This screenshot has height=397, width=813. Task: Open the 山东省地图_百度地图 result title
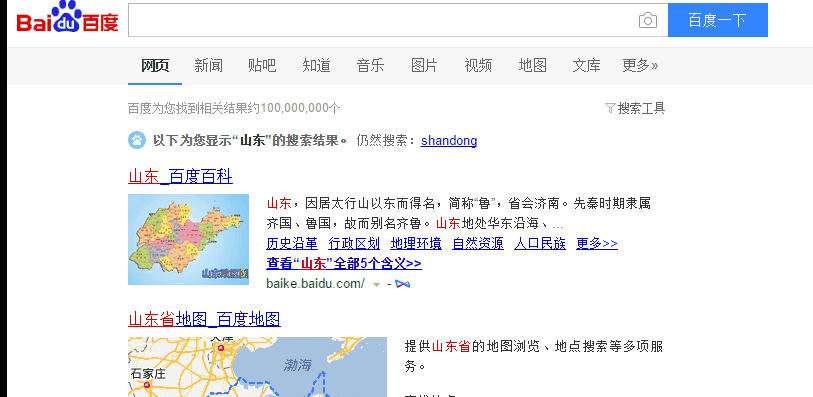pyautogui.click(x=204, y=319)
